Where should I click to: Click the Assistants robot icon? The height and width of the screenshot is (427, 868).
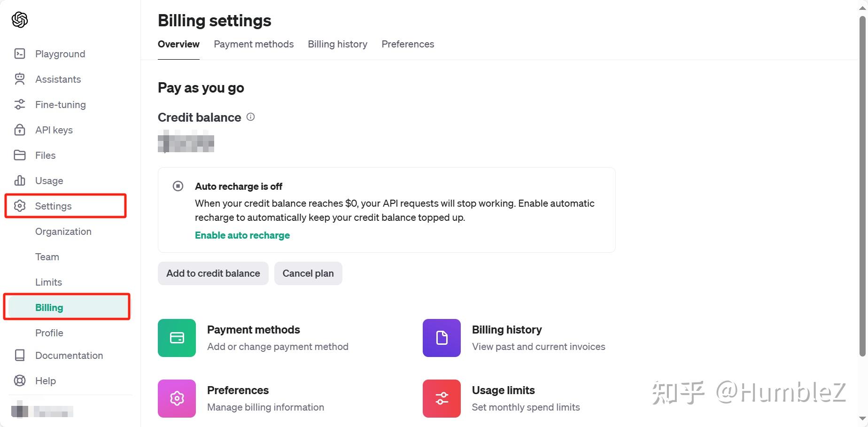pos(20,79)
